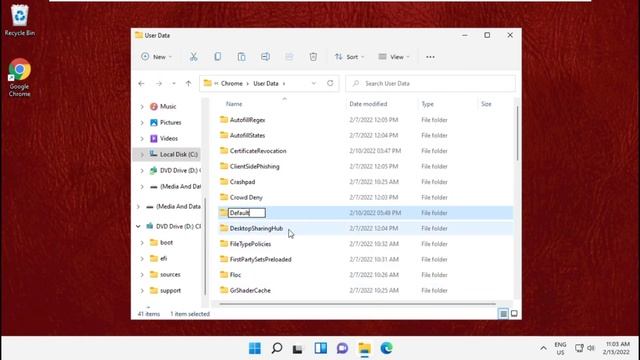Viewport: 640px width, 360px height.
Task: Open Pictures in the navigation pane
Action: (x=170, y=122)
